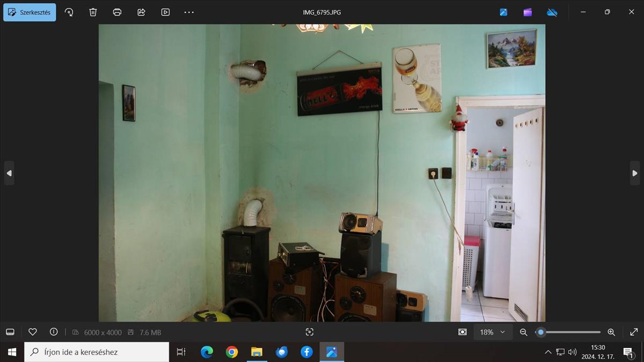This screenshot has width=644, height=362.
Task: Rotate the image with the rotate icon
Action: (x=69, y=12)
